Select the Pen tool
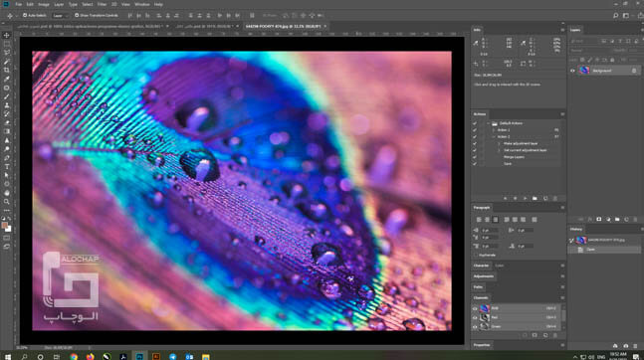 coord(7,158)
